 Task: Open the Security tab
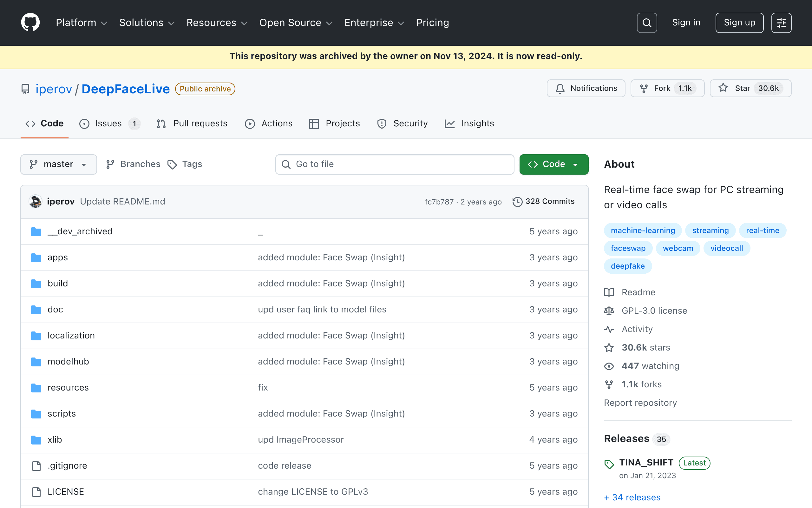pos(402,124)
